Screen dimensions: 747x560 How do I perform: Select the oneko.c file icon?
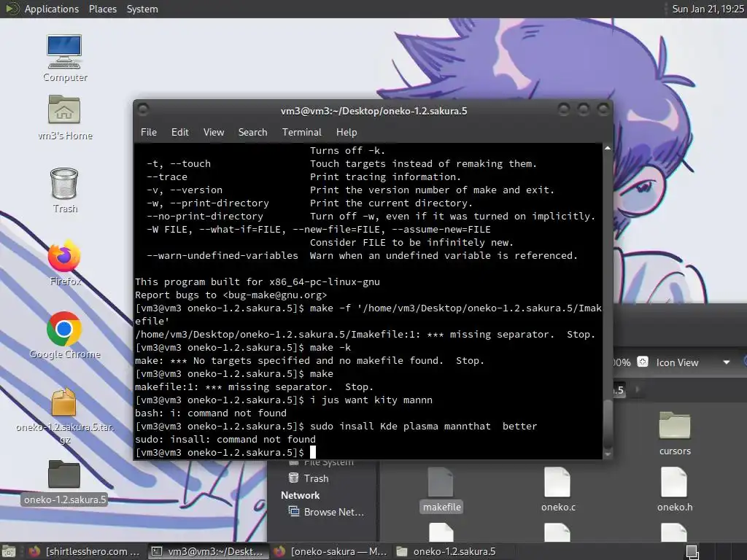(558, 489)
